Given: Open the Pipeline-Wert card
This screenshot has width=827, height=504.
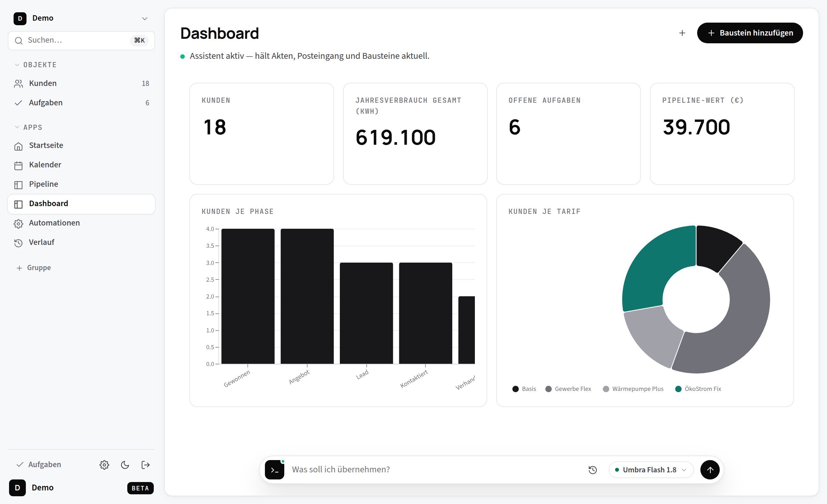Looking at the screenshot, I should click(x=722, y=134).
